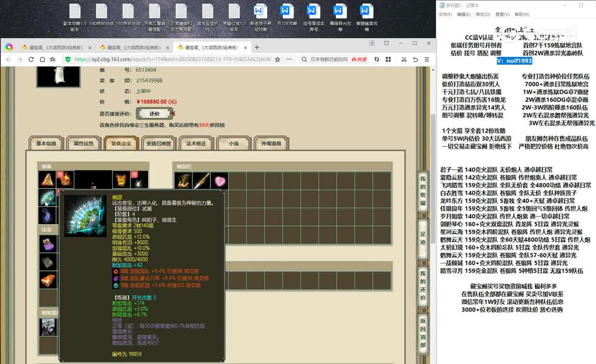
Task: Select the fan weapon 幽游 equipment slot
Action: pos(47,198)
